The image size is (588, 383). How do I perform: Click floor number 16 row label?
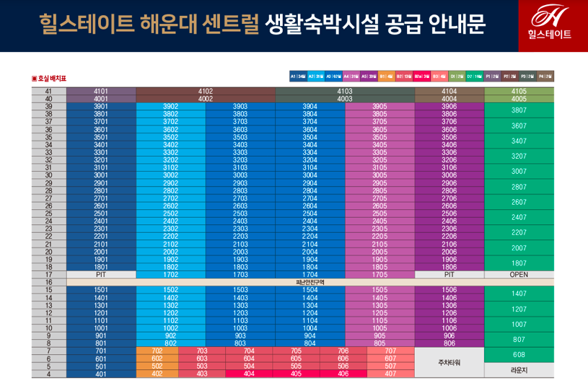click(x=49, y=282)
